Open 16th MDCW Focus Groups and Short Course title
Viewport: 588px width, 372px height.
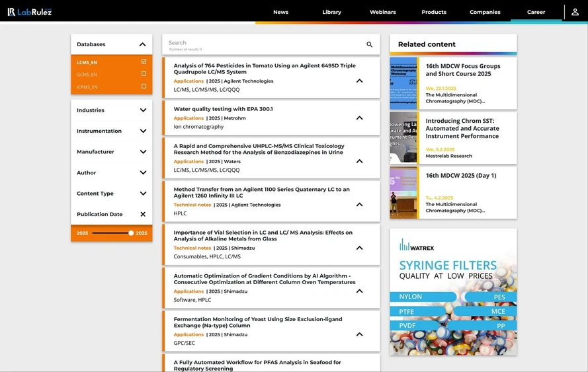463,70
